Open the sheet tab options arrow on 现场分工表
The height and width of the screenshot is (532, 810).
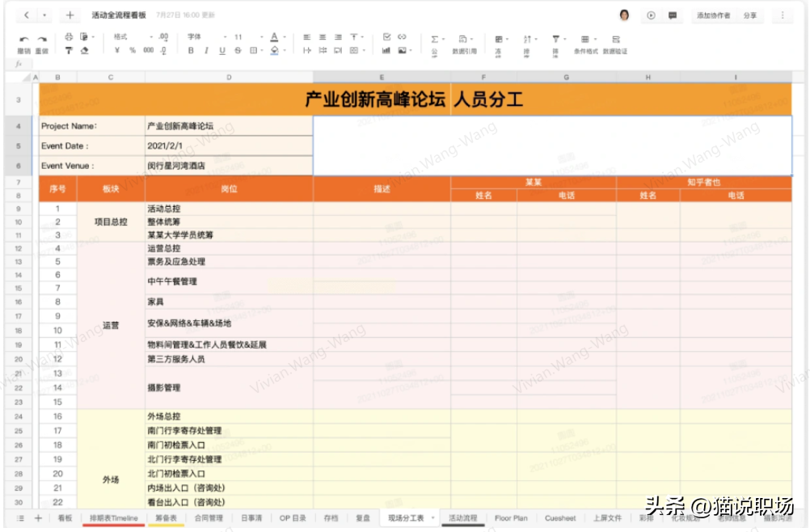coord(431,518)
